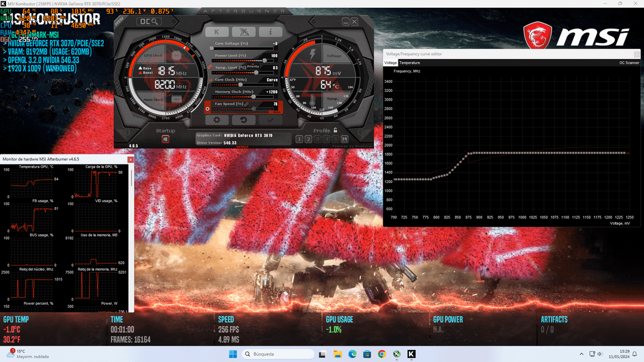Image resolution: width=644 pixels, height=362 pixels.
Task: Select profile slot 3
Action: tap(317, 140)
